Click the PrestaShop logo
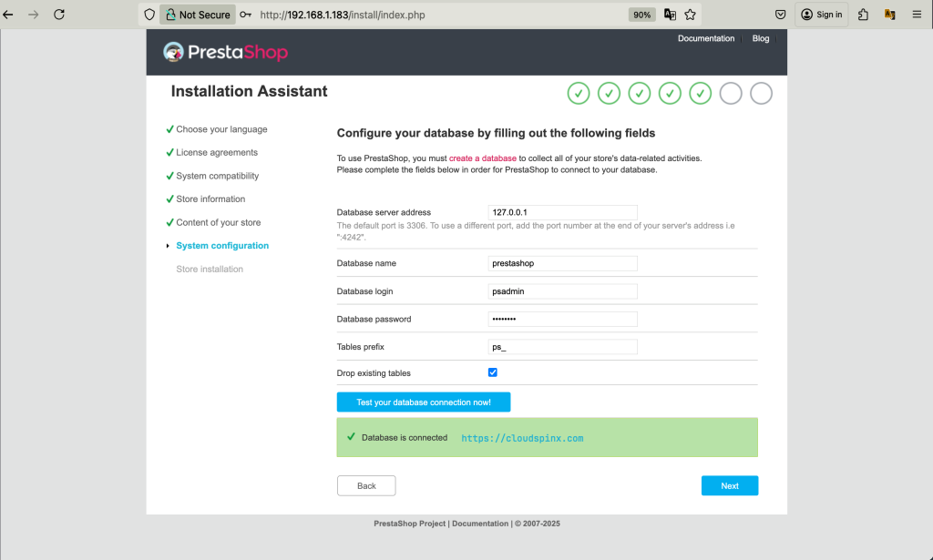The width and height of the screenshot is (933, 560). point(226,52)
